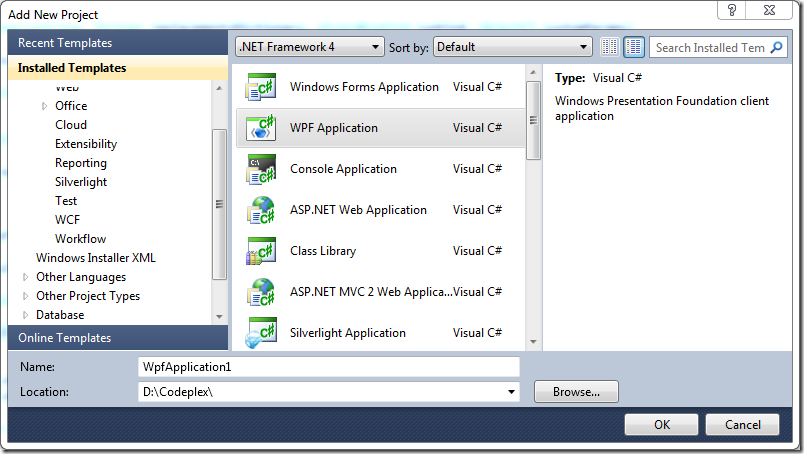This screenshot has width=804, height=454.
Task: Click the project Name input field
Action: [x=329, y=367]
